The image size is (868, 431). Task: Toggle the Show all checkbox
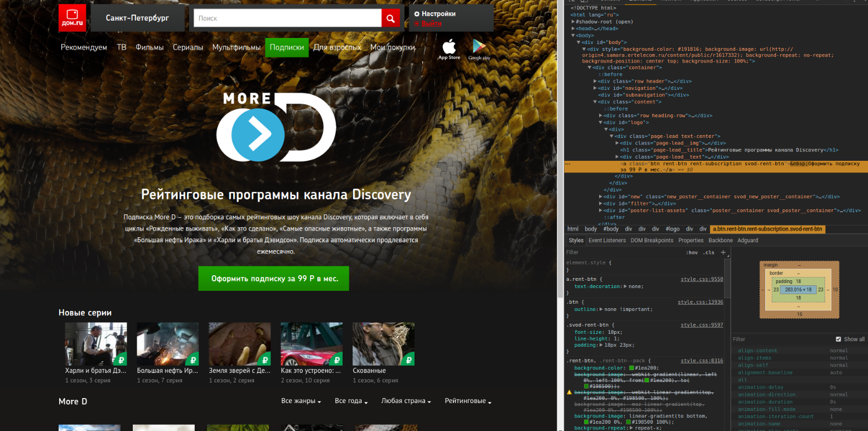tap(838, 339)
